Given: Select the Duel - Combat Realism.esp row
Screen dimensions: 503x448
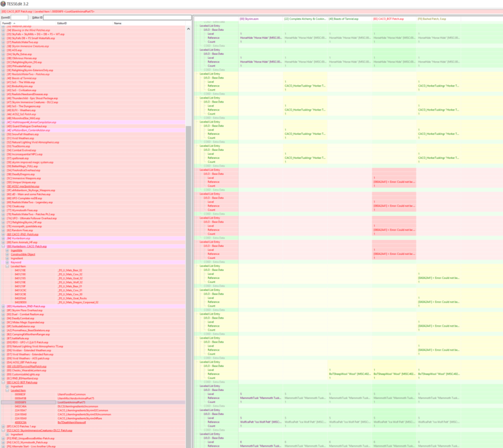Looking at the screenshot, I should (x=93, y=315).
